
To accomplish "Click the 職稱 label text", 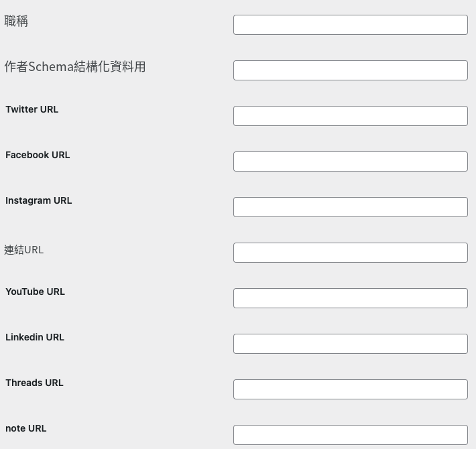I will 16,21.
